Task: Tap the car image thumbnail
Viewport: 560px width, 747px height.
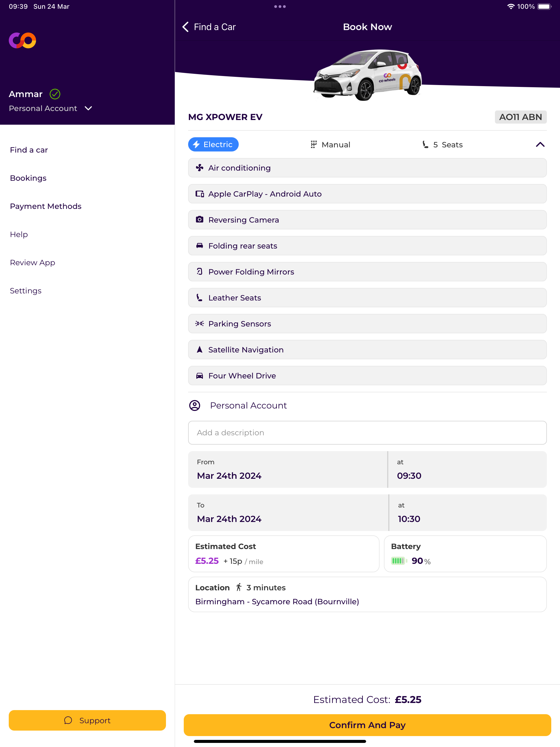Action: point(367,75)
